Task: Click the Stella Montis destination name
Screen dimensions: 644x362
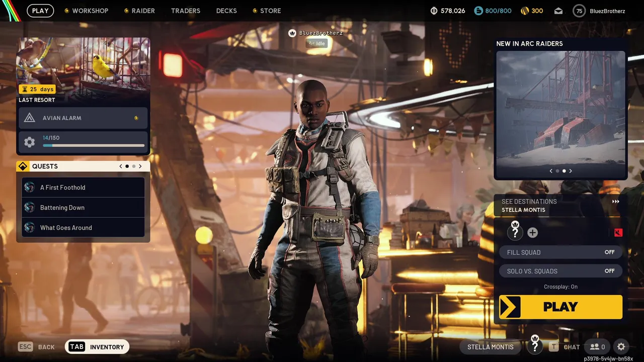Action: tap(523, 210)
